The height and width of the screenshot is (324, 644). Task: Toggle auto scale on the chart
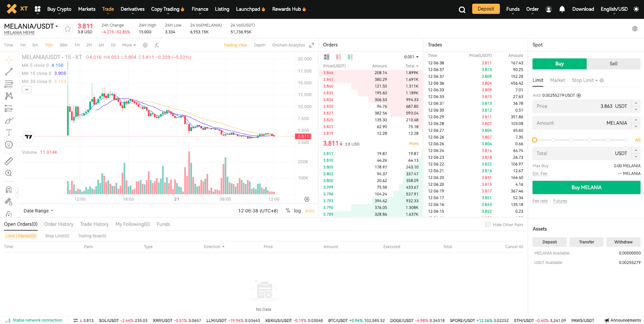[310, 211]
